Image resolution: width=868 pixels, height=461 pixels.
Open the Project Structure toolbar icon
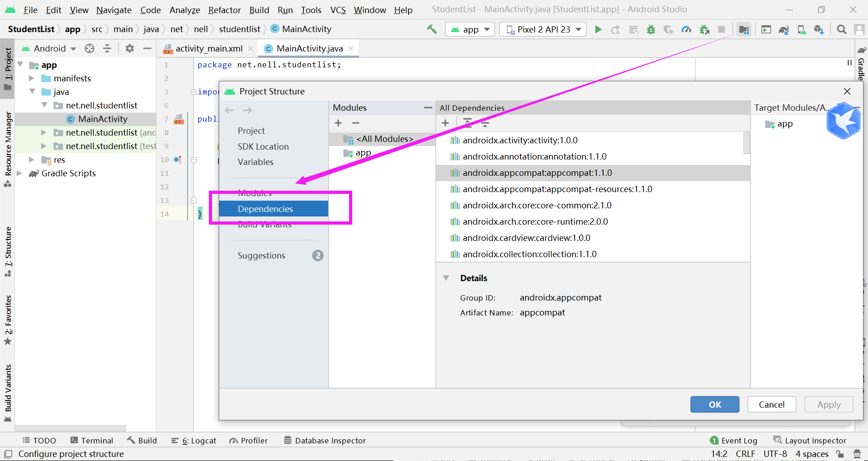(744, 29)
